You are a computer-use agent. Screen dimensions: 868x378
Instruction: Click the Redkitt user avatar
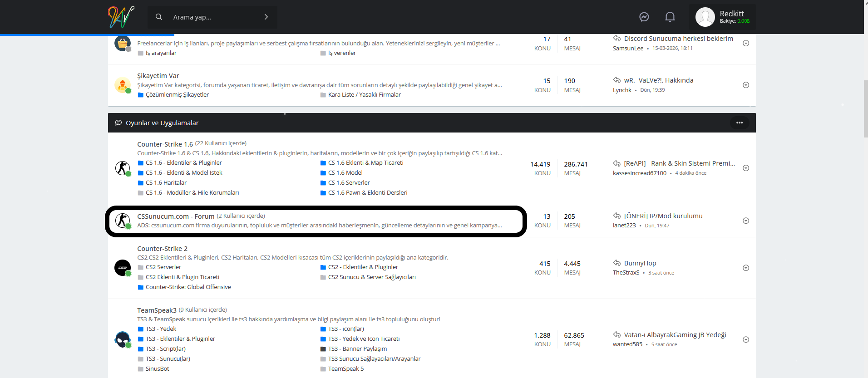(705, 17)
